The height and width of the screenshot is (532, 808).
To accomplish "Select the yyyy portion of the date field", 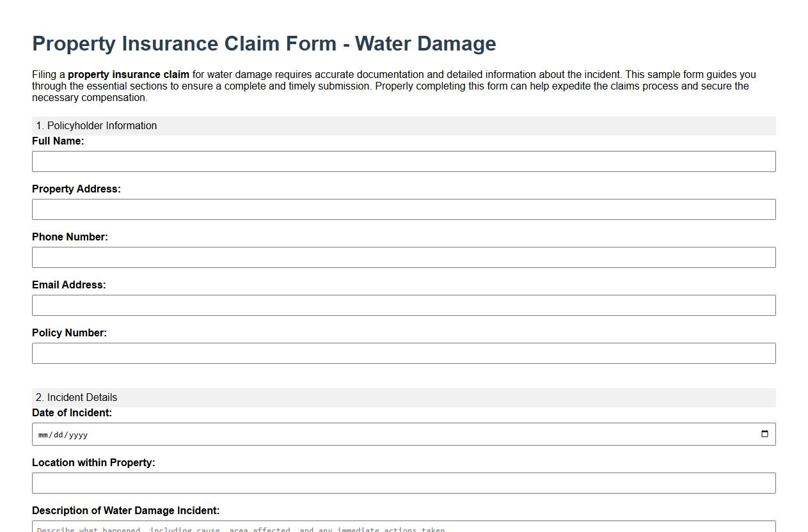I will [x=76, y=434].
